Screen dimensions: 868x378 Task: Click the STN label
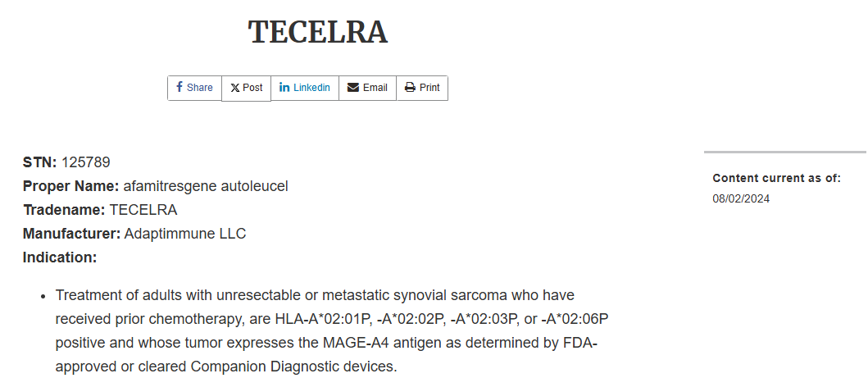[39, 162]
